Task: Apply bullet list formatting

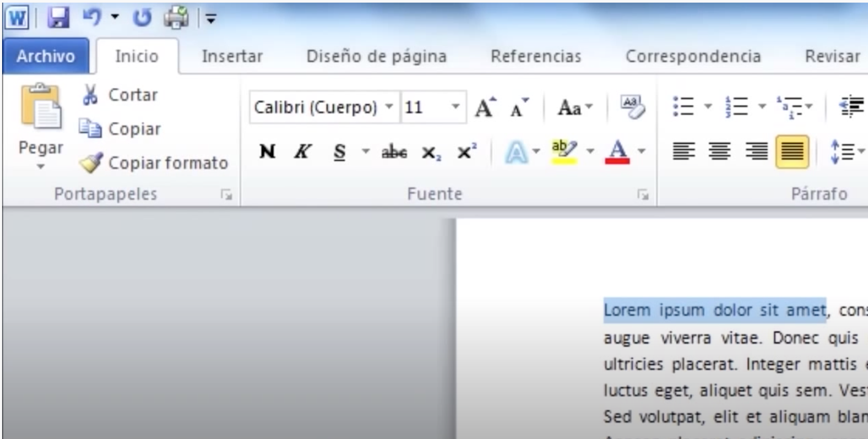Action: [x=683, y=106]
